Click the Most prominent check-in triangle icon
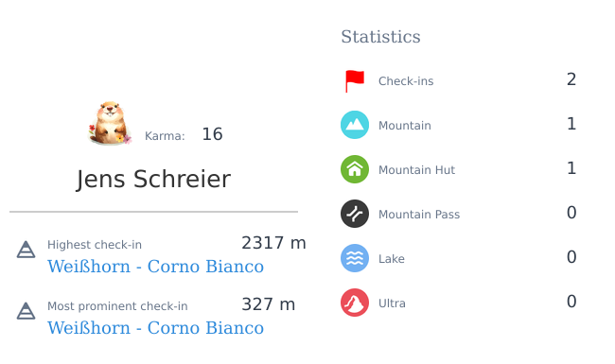The image size is (615, 364). [x=26, y=311]
